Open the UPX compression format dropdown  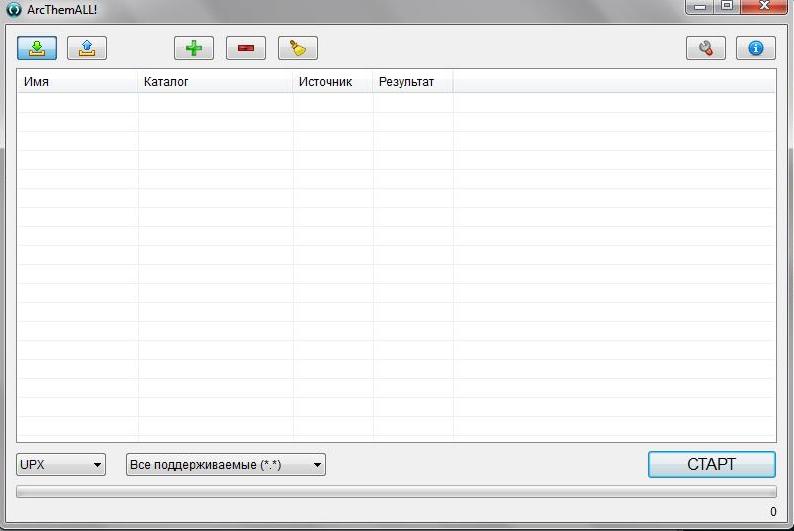pyautogui.click(x=61, y=464)
